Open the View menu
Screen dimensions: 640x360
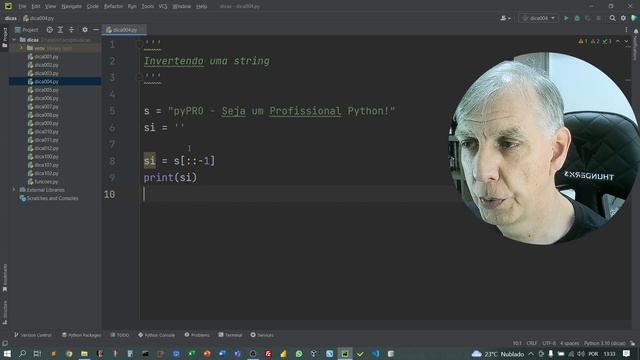click(x=51, y=7)
